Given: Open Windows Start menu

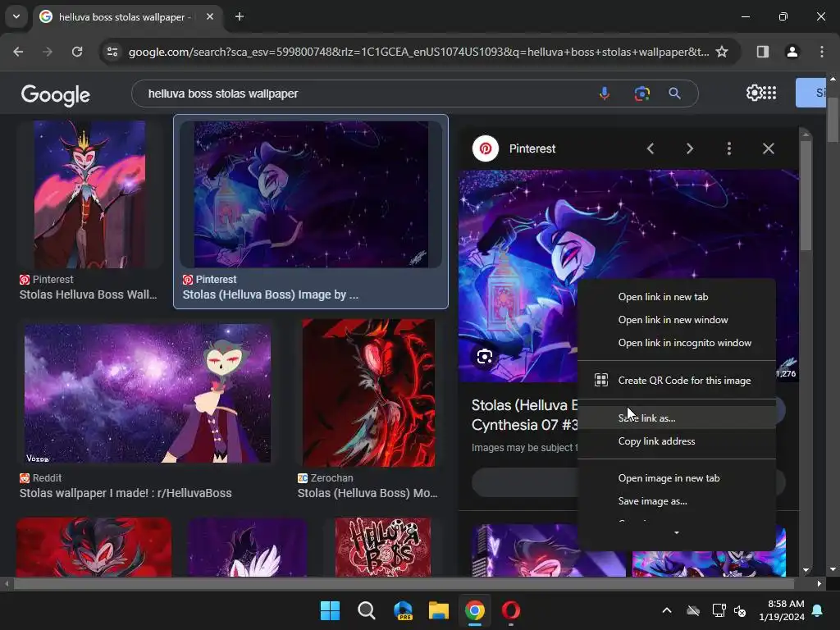Looking at the screenshot, I should (x=330, y=610).
